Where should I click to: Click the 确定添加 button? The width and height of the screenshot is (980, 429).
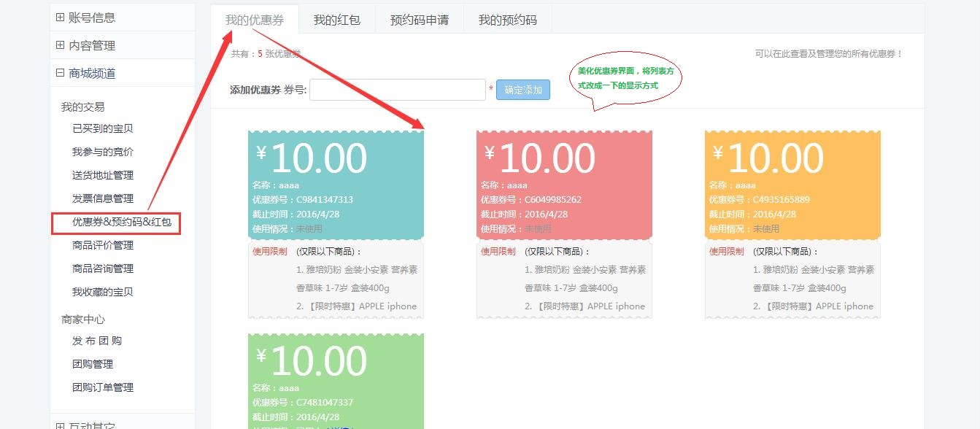(523, 90)
